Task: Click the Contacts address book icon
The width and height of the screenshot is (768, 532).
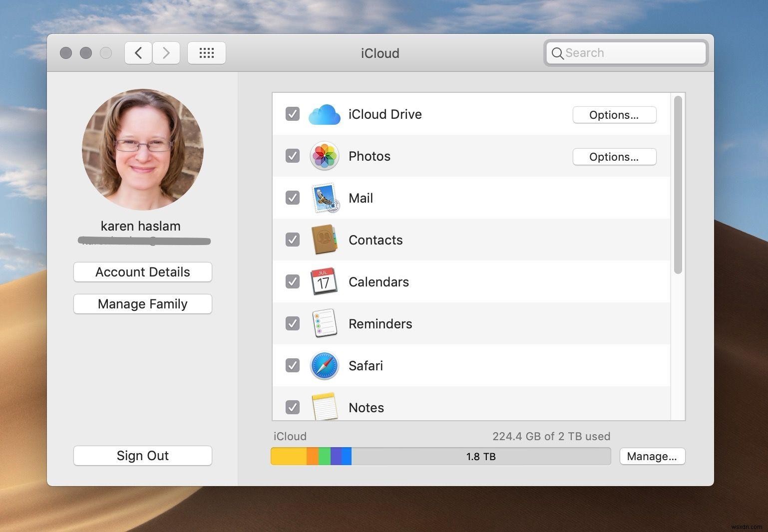Action: tap(325, 240)
